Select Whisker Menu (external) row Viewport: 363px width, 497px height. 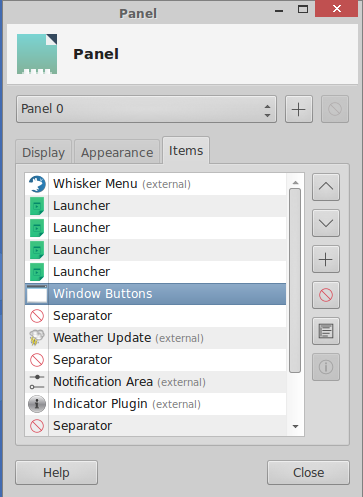coord(156,184)
